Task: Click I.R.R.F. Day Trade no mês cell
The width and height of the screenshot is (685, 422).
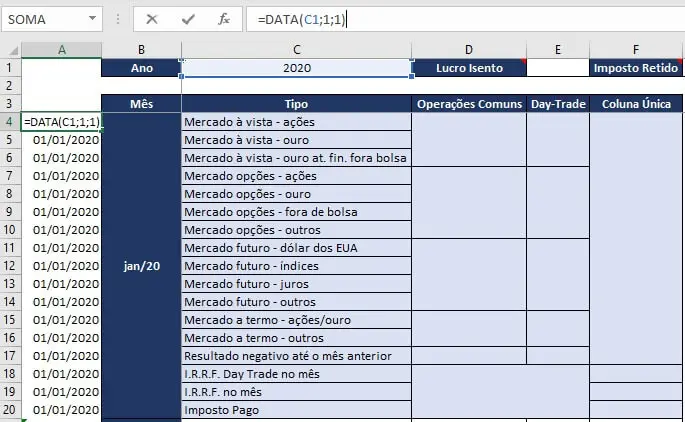Action: click(297, 374)
